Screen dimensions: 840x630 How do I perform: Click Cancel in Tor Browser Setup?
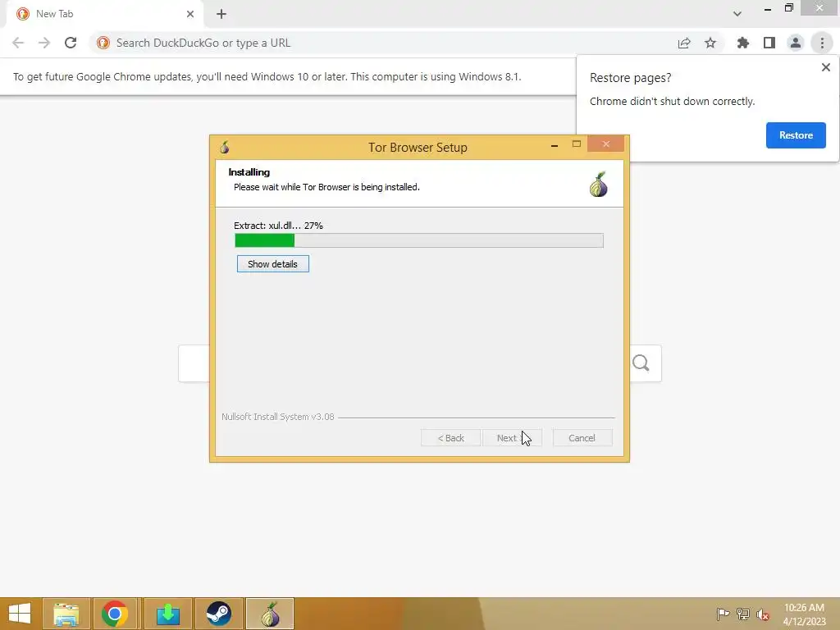point(582,438)
